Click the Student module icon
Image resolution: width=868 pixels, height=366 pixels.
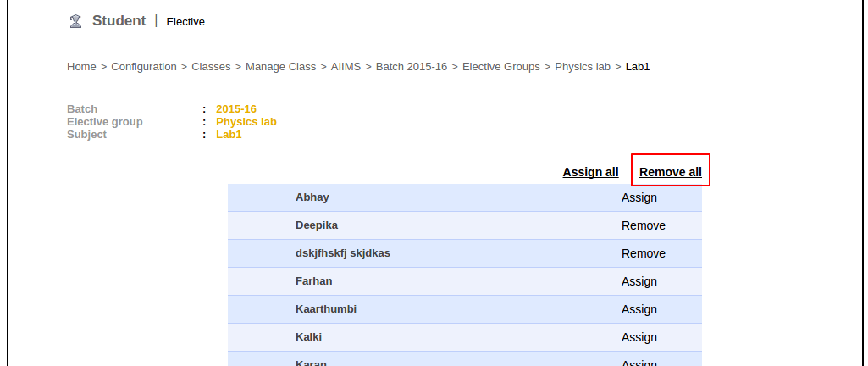[75, 21]
